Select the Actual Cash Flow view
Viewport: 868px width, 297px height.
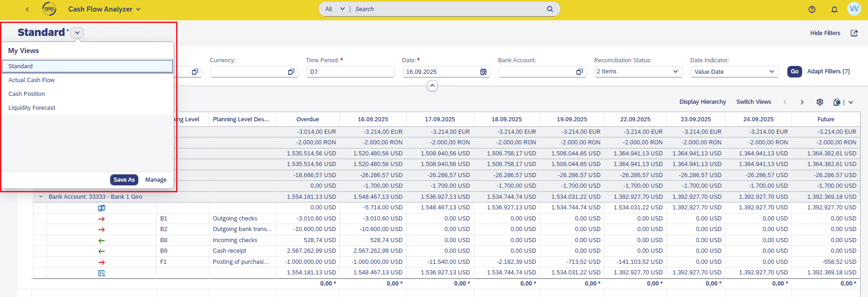(x=31, y=80)
